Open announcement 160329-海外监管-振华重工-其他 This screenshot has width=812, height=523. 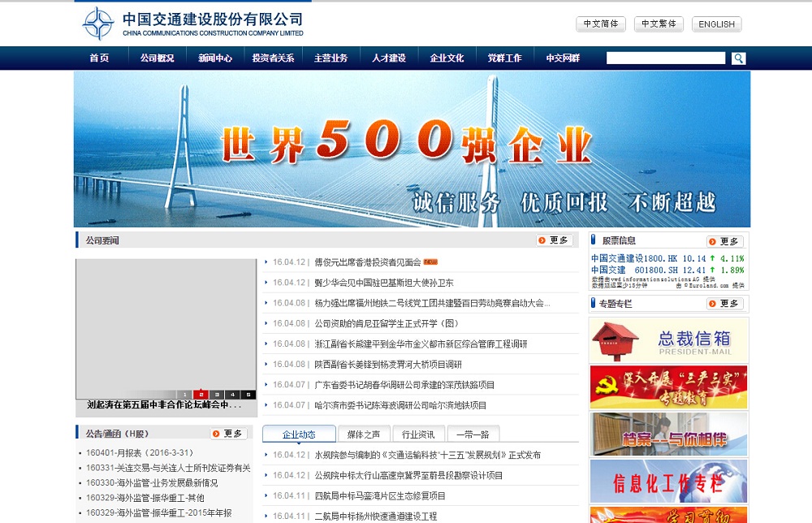145,498
